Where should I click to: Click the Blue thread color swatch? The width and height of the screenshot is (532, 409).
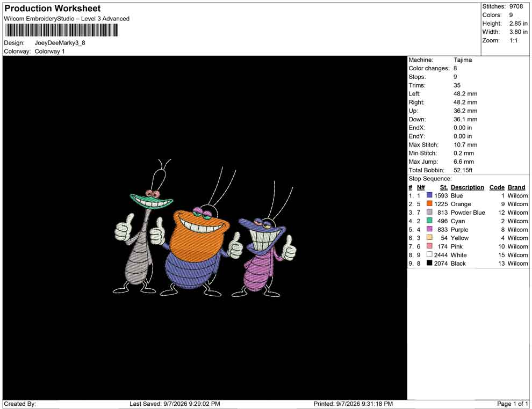tap(429, 195)
